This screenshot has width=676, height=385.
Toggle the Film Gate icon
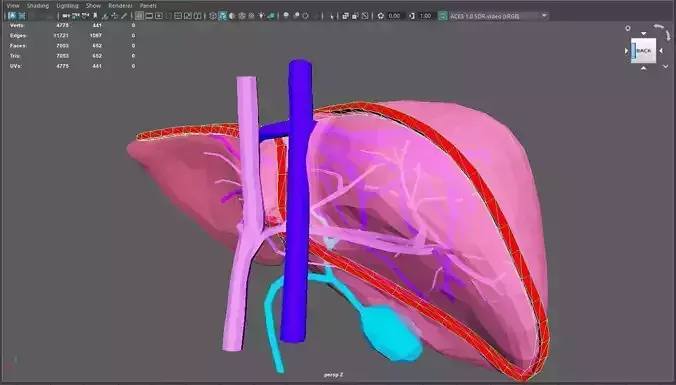(x=149, y=16)
